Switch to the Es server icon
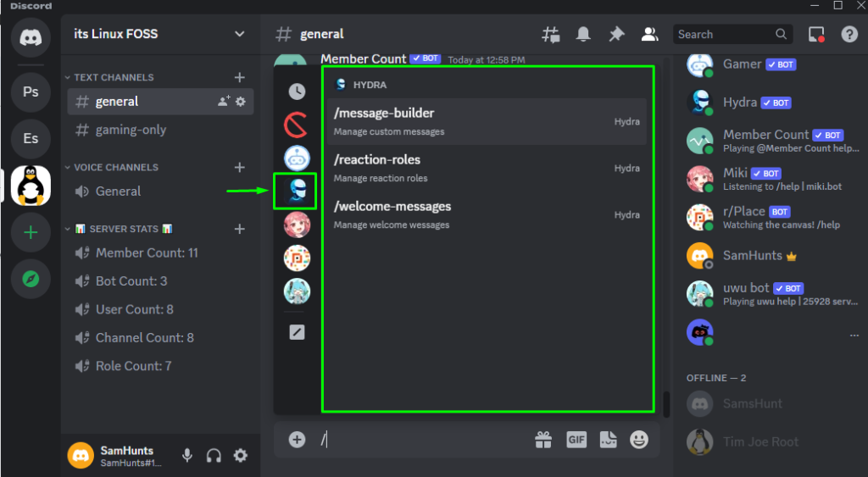The image size is (868, 477). [x=31, y=138]
